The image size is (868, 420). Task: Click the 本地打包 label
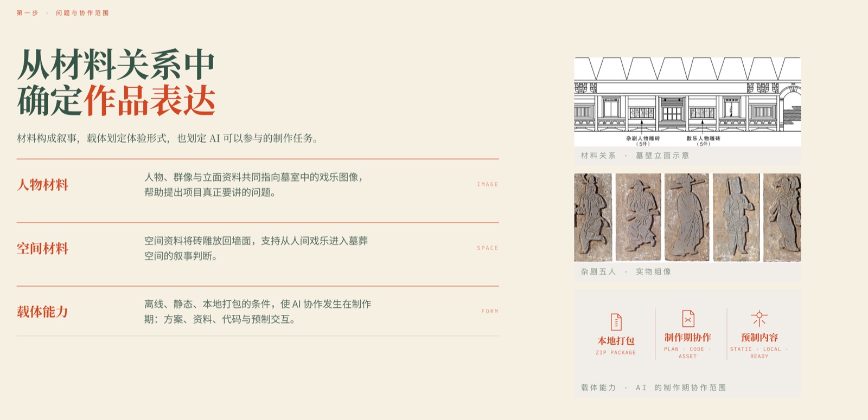click(x=616, y=341)
